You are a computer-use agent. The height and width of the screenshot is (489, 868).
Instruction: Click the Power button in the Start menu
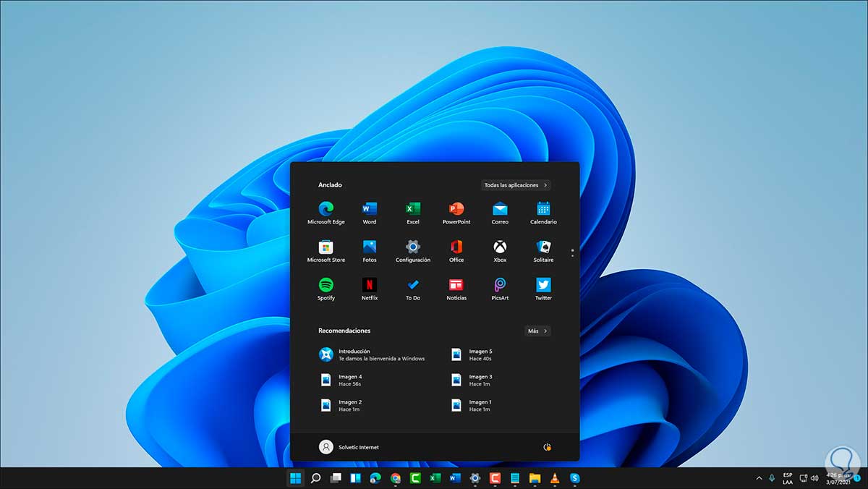547,447
